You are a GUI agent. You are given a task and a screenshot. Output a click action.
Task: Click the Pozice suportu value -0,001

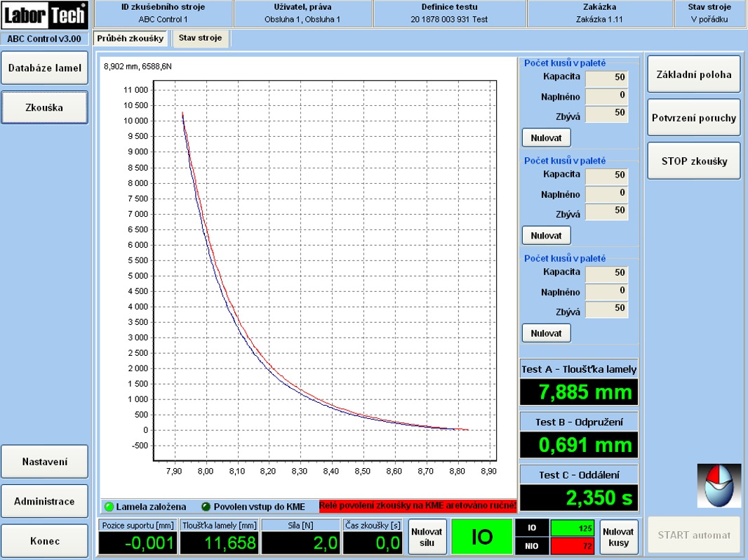(x=138, y=543)
